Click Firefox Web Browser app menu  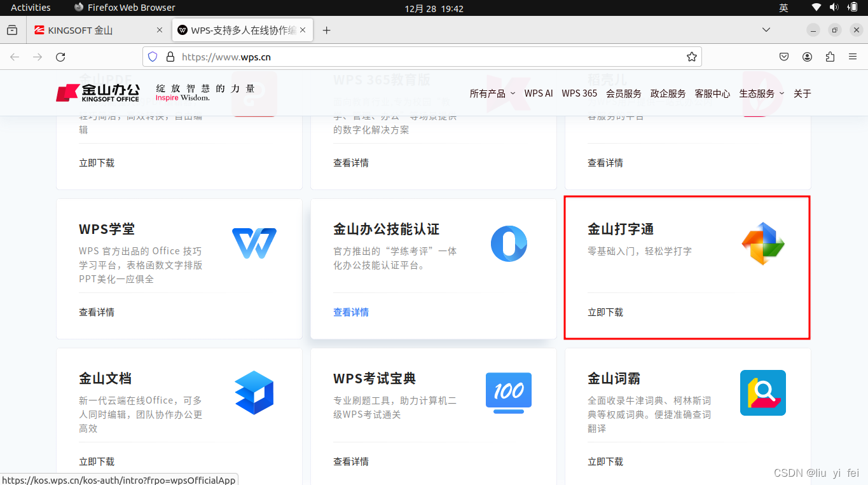click(125, 8)
